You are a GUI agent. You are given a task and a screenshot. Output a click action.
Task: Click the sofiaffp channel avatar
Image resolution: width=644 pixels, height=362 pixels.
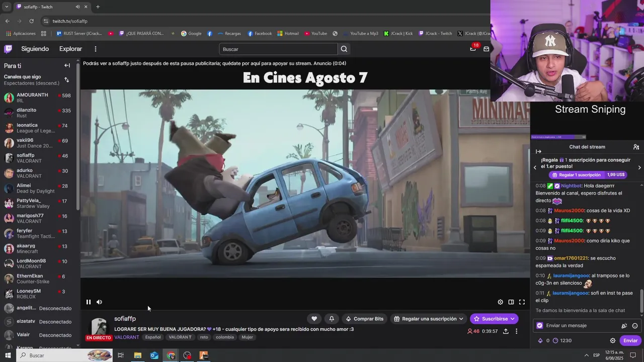(x=99, y=326)
